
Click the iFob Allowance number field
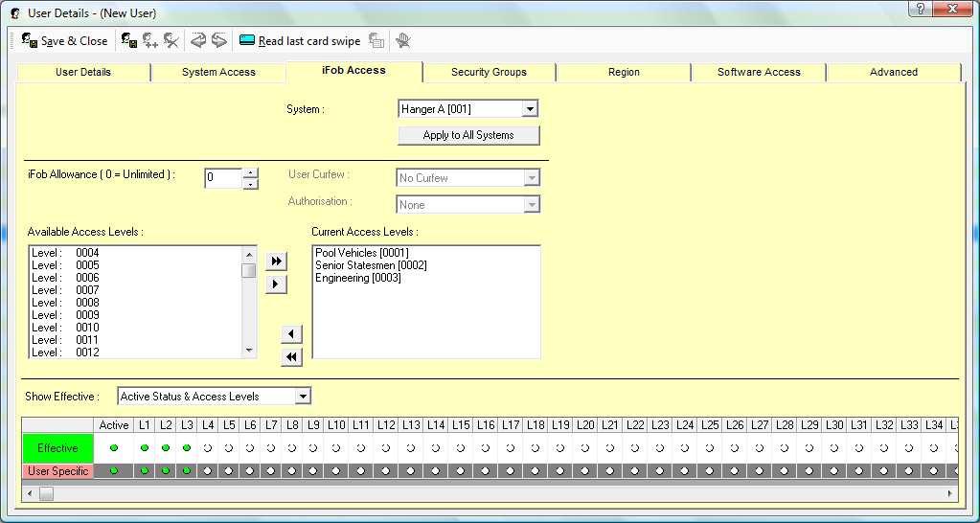223,178
